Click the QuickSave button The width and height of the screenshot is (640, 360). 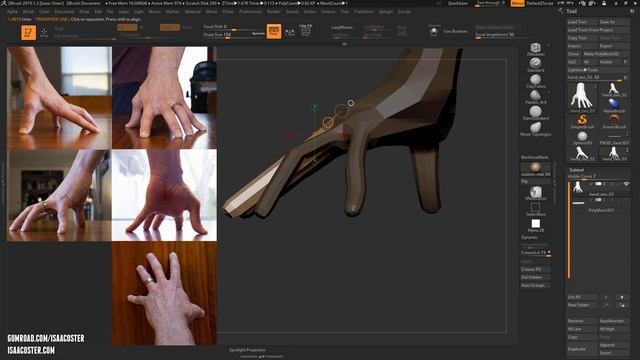click(458, 3)
